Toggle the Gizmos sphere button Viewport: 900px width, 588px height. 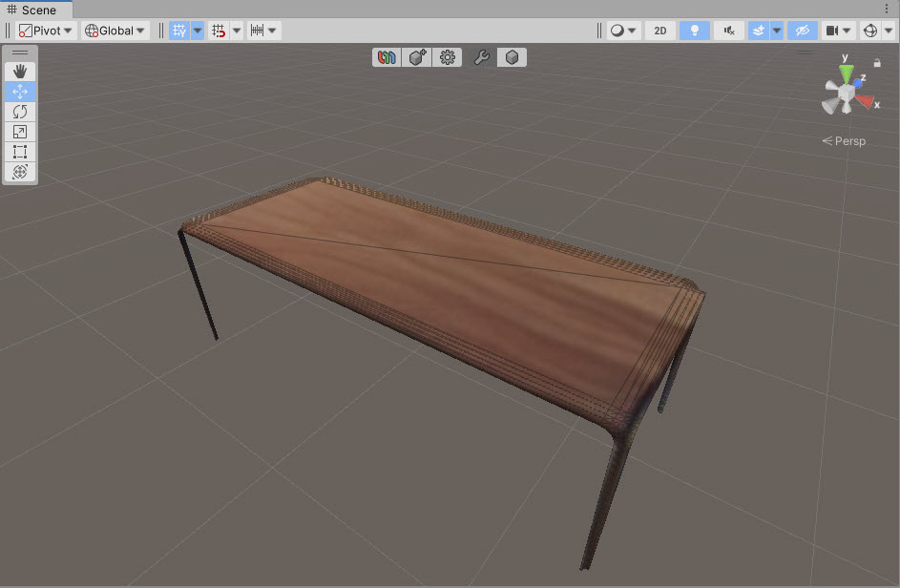(x=870, y=31)
